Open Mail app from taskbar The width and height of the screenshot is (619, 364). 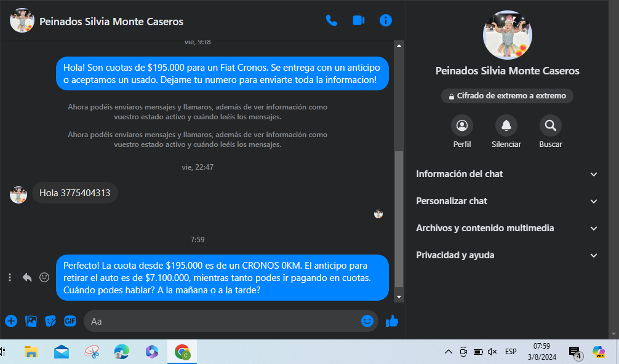tap(61, 351)
